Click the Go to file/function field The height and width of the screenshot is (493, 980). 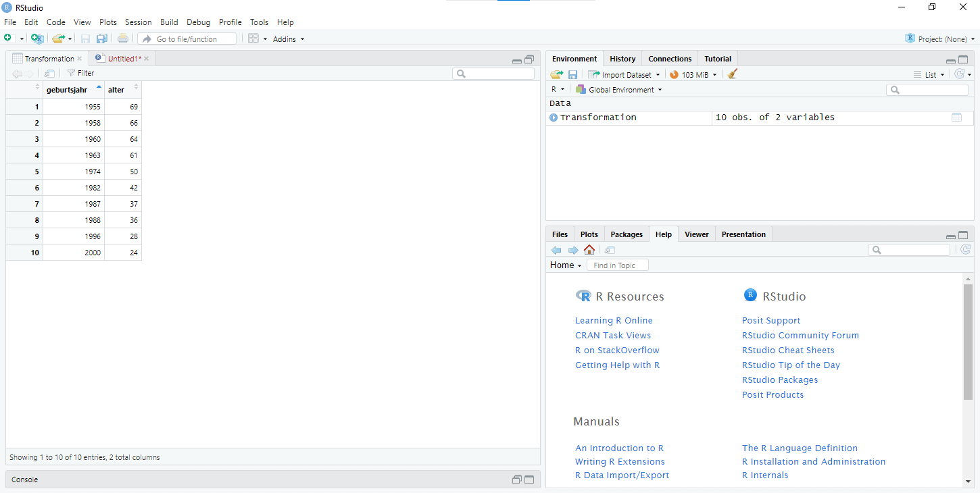coord(187,39)
